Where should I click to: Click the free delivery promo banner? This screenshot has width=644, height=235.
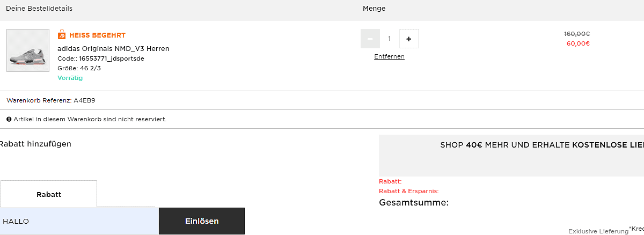[x=511, y=156]
